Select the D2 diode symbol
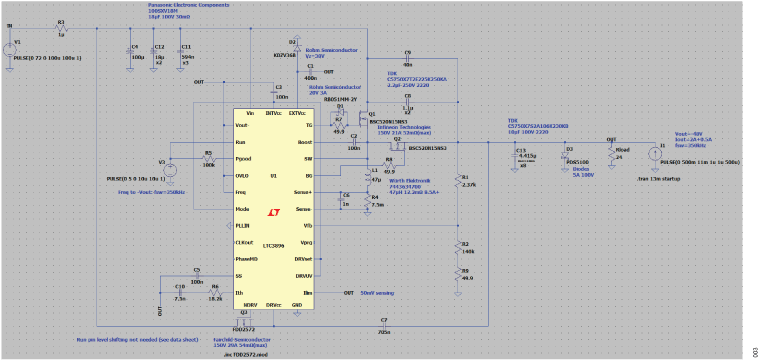The height and width of the screenshot is (360, 760). (297, 47)
